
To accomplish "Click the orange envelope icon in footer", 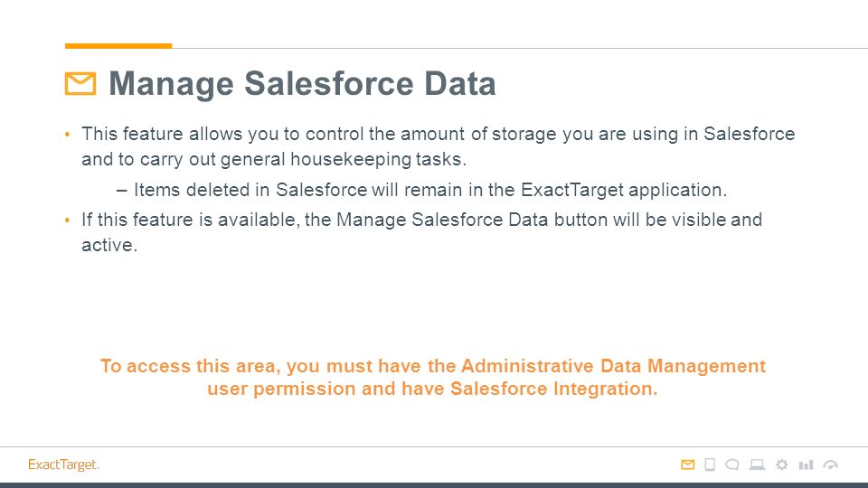I will tap(687, 465).
